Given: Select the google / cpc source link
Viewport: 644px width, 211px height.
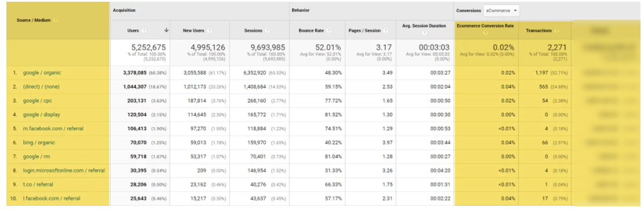Looking at the screenshot, I should (x=37, y=101).
